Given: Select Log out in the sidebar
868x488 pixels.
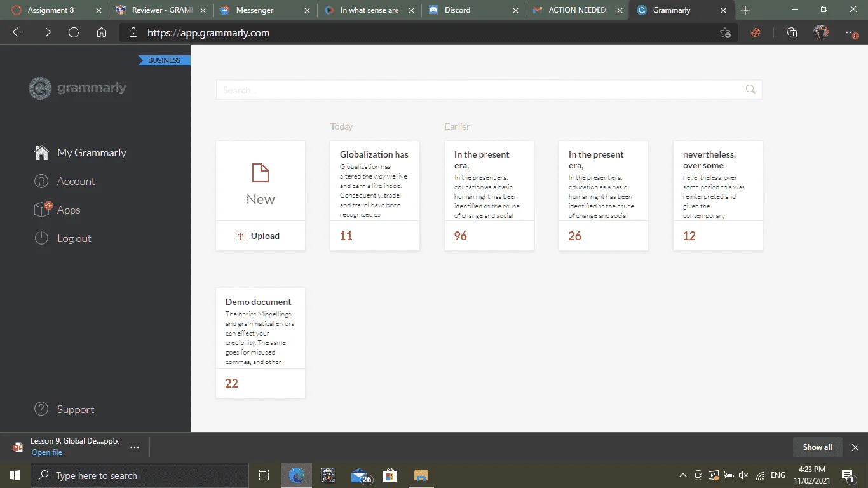Looking at the screenshot, I should (62, 238).
